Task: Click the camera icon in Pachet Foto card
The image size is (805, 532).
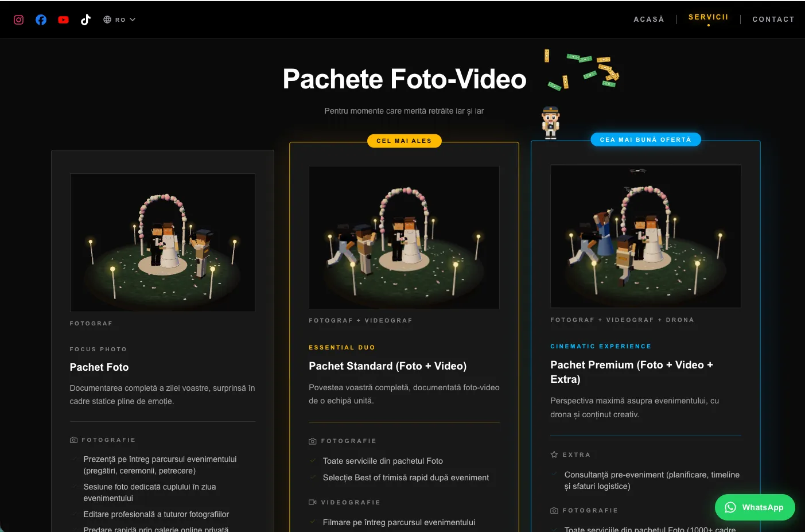Action: [x=73, y=440]
